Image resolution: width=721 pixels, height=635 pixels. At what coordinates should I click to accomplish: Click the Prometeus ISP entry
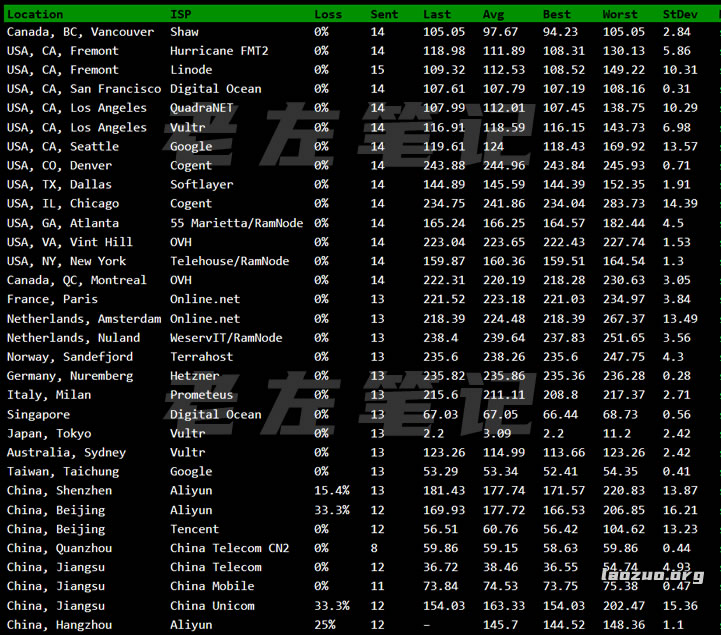tap(201, 395)
